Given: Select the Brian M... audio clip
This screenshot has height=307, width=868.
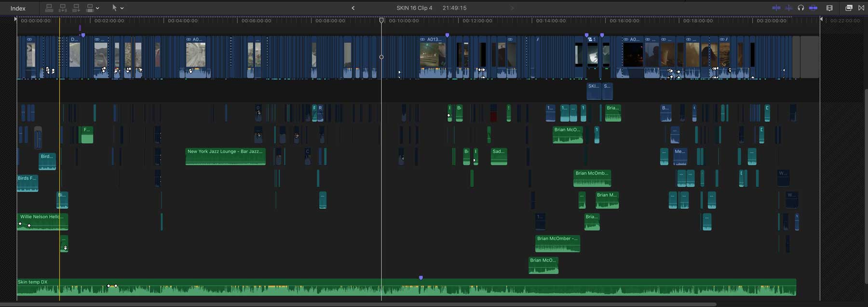Looking at the screenshot, I should pos(607,200).
